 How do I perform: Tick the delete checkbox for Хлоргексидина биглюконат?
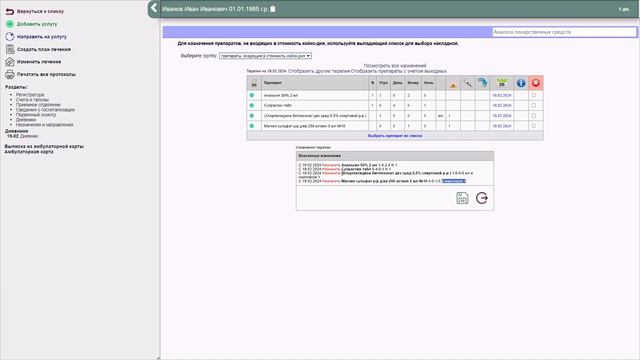[533, 116]
